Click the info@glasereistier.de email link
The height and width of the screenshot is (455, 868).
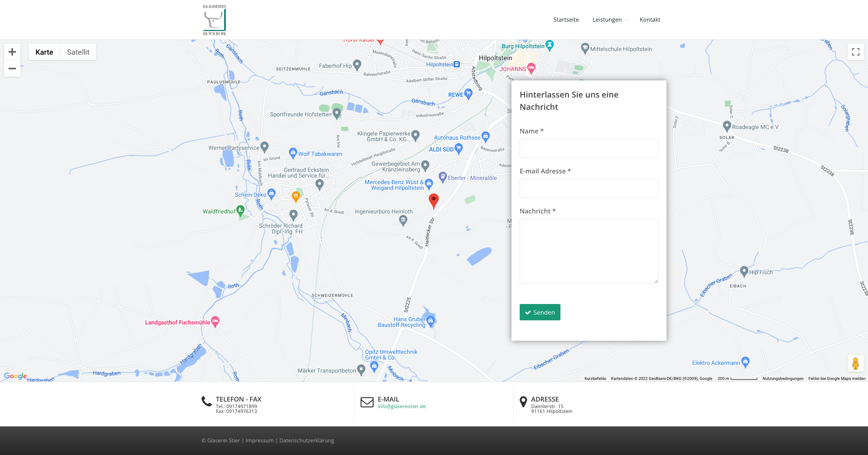pos(401,406)
